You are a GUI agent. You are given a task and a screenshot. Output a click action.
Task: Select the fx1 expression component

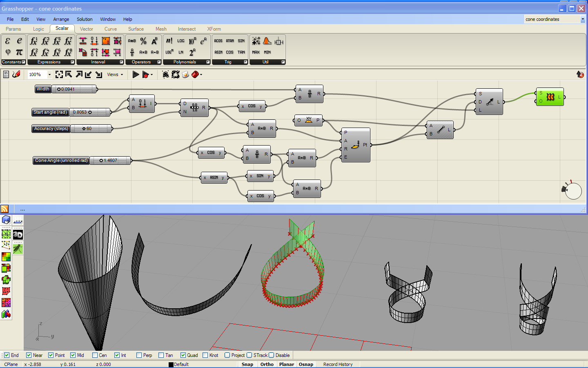pyautogui.click(x=34, y=40)
